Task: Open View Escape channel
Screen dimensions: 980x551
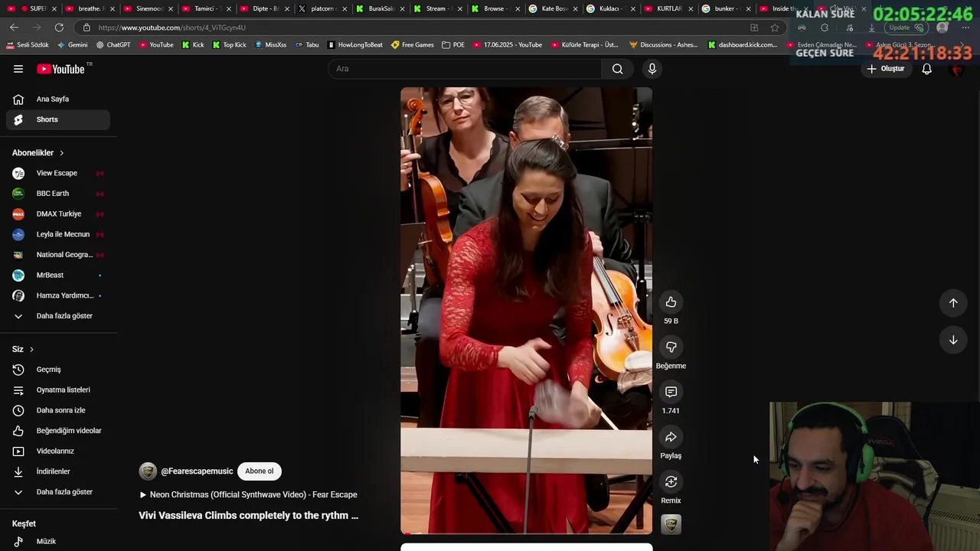Action: click(x=58, y=173)
